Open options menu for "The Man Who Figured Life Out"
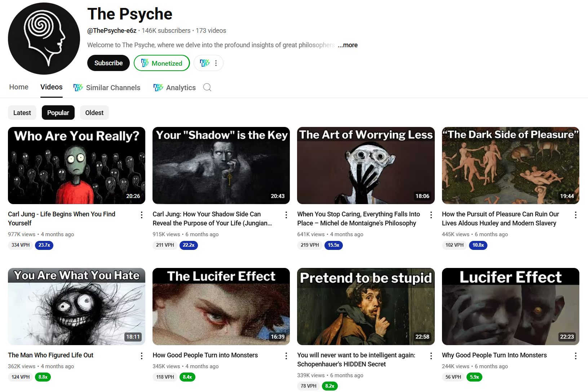This screenshot has height=392, width=588. pos(142,356)
